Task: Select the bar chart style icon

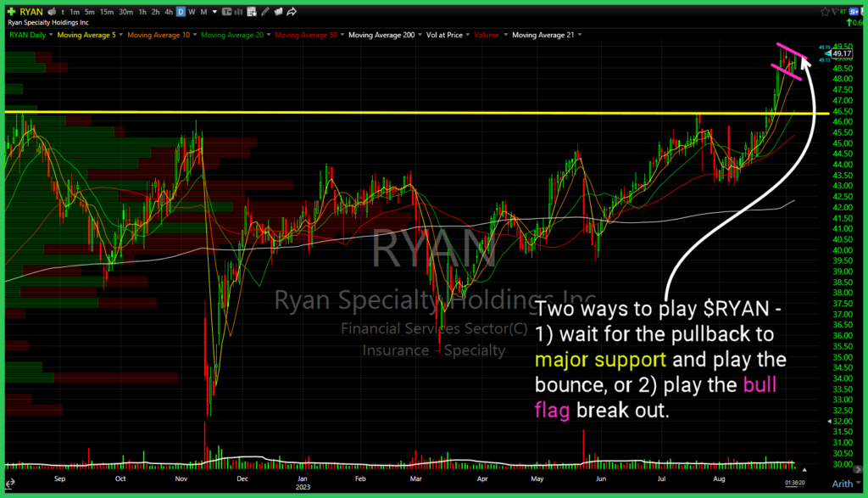Action: (238, 12)
